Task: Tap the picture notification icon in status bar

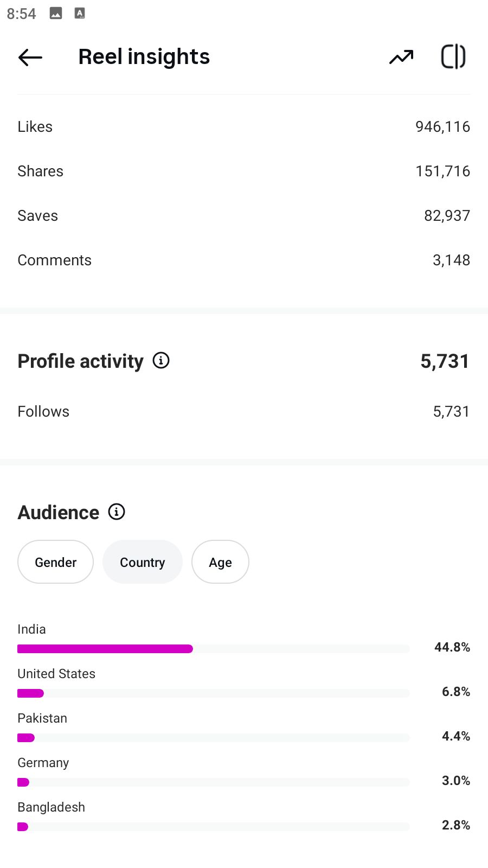Action: coord(56,14)
